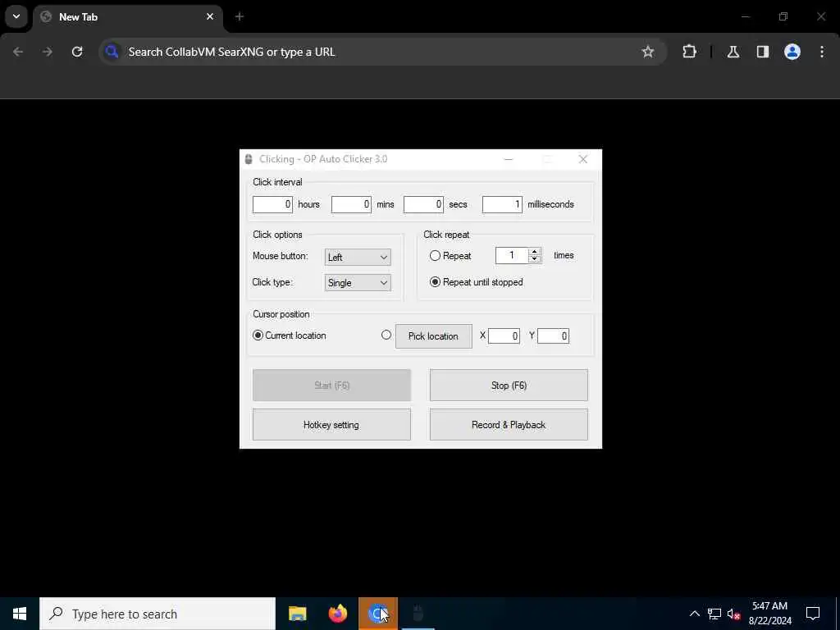Select the New Tab browser tab

(129, 17)
